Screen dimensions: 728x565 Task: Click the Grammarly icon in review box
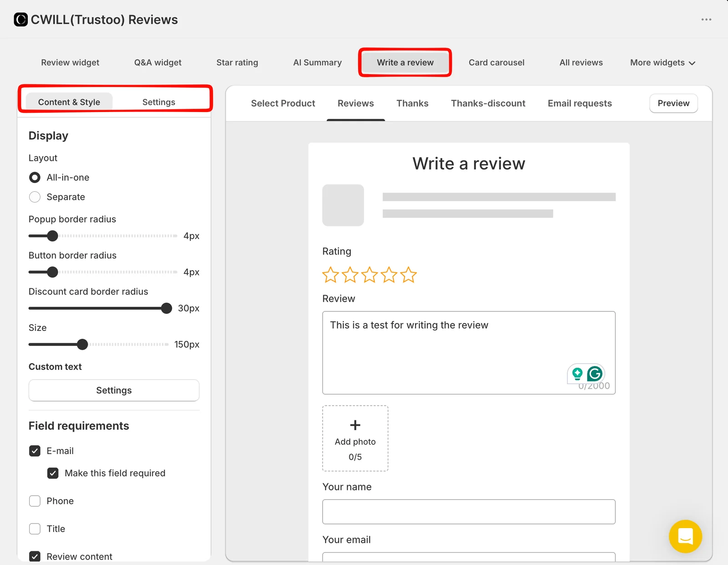[595, 374]
